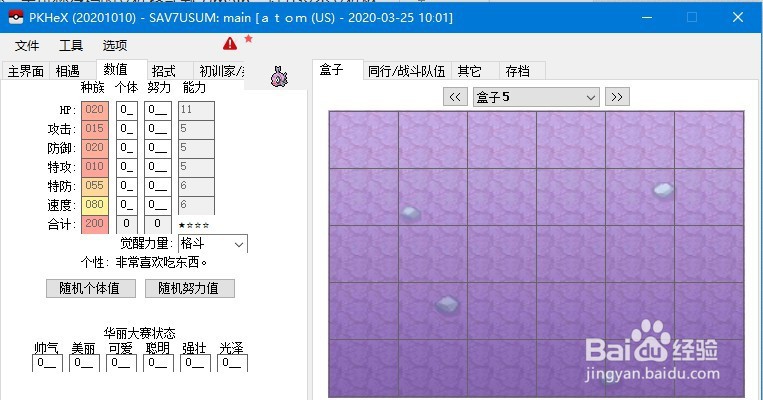Click the 攻击 base stat 015 cell
The height and width of the screenshot is (400, 763).
[95, 129]
